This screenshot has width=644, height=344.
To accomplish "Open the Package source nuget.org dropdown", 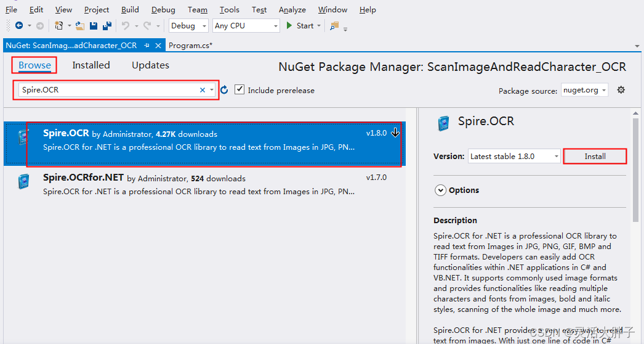I will point(584,90).
